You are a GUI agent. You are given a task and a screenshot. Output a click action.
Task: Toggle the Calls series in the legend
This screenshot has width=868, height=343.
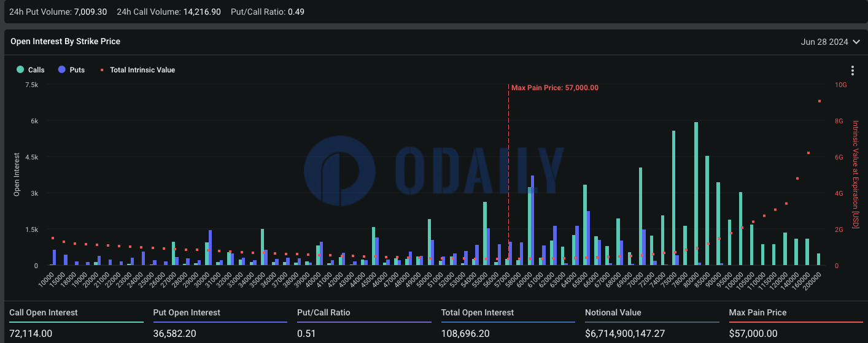pos(31,70)
